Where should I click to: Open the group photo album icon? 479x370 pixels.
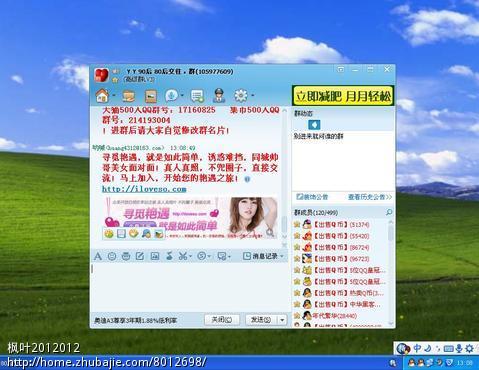[x=151, y=96]
